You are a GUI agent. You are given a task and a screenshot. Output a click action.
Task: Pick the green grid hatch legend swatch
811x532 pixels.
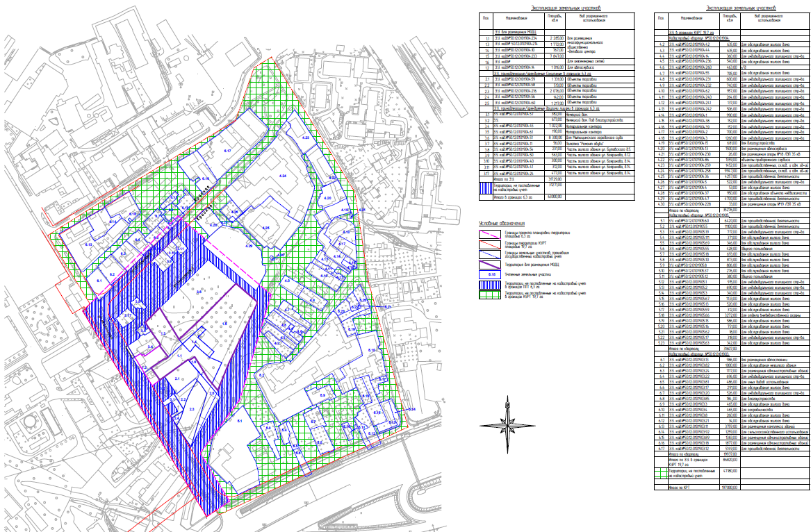(x=489, y=295)
